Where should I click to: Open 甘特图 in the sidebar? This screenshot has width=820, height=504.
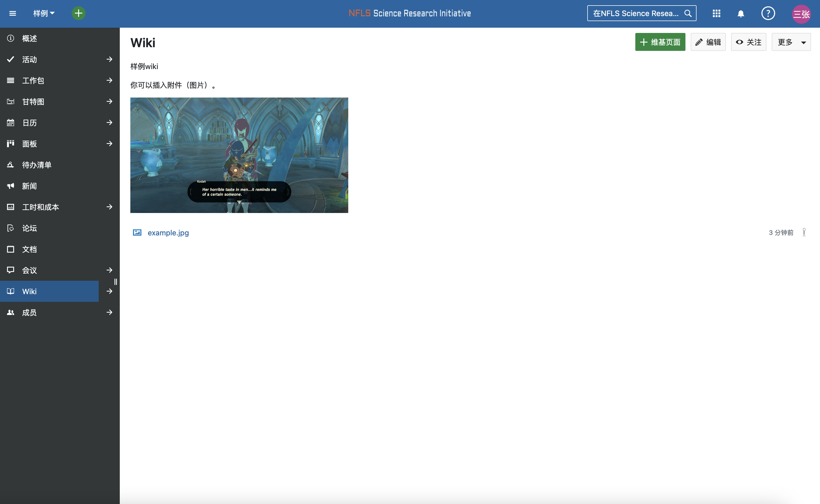33,101
